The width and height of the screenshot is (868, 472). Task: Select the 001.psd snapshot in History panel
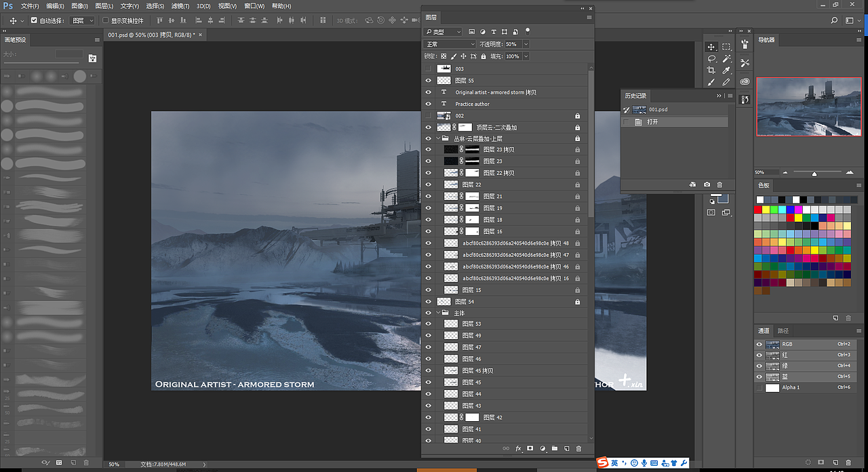[x=675, y=109]
